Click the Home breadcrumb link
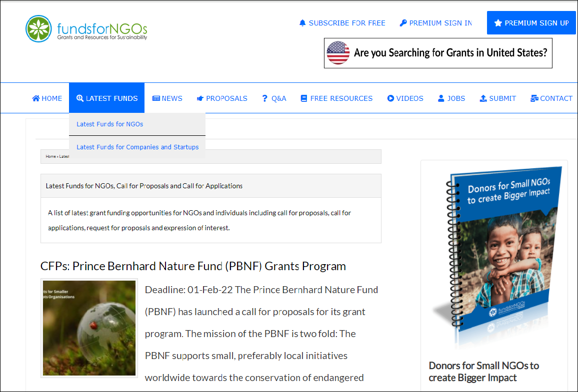The height and width of the screenshot is (392, 578). (x=50, y=156)
